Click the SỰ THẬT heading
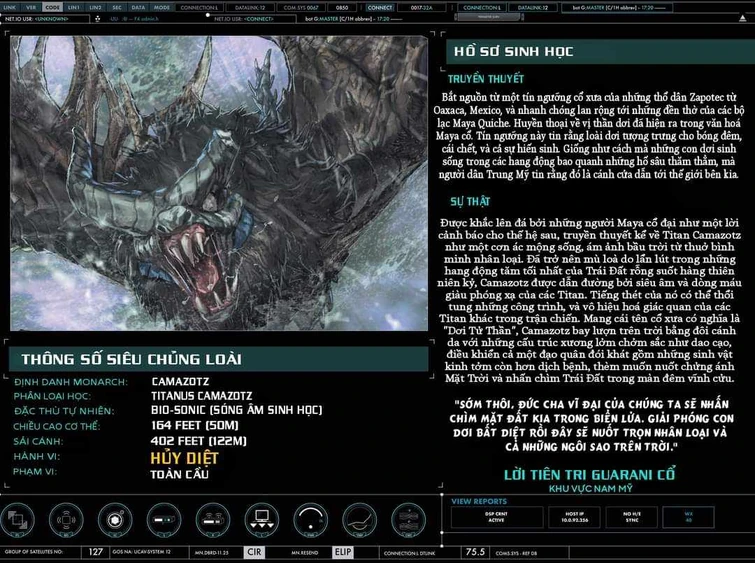 pyautogui.click(x=470, y=201)
